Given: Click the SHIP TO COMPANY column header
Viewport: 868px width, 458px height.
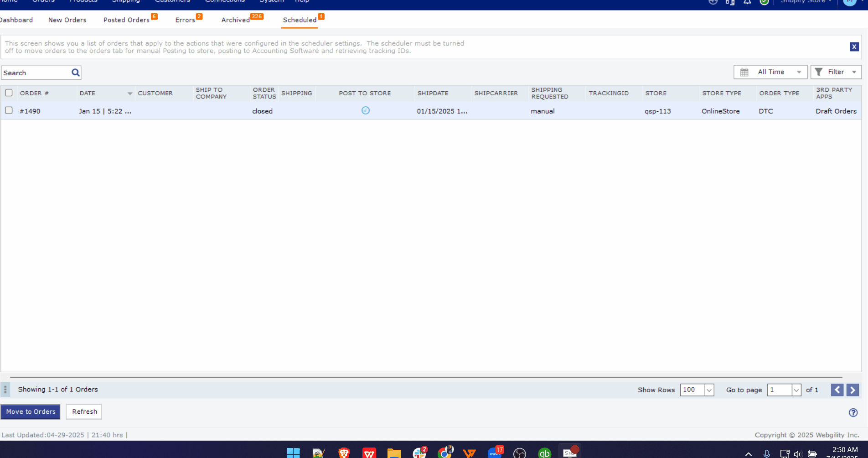Looking at the screenshot, I should 211,93.
